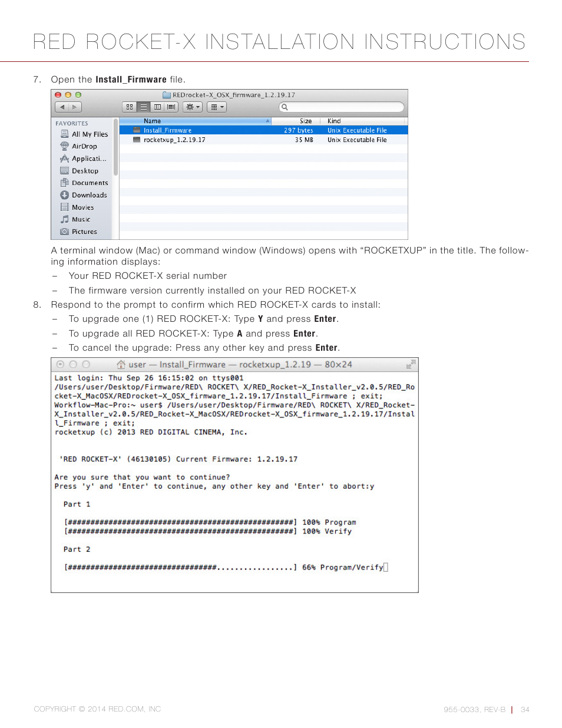Click the Finder title folder icon
This screenshot has height=728, width=562.
[167, 95]
